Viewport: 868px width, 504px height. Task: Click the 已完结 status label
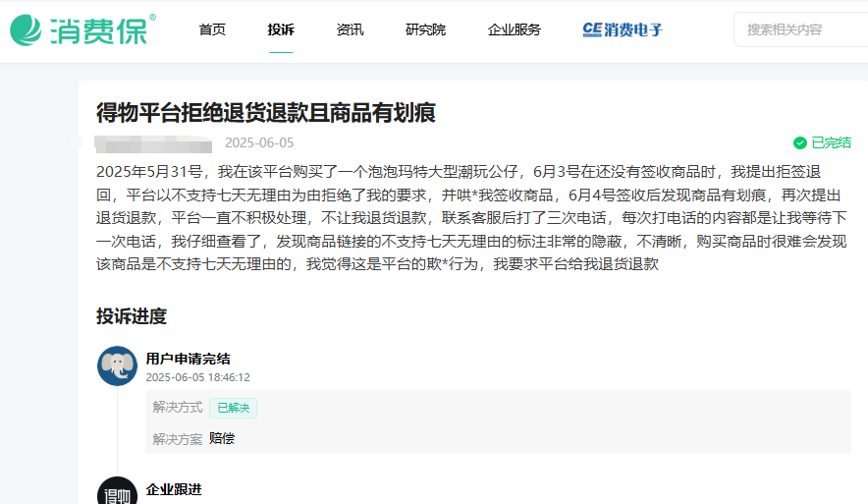pos(831,142)
